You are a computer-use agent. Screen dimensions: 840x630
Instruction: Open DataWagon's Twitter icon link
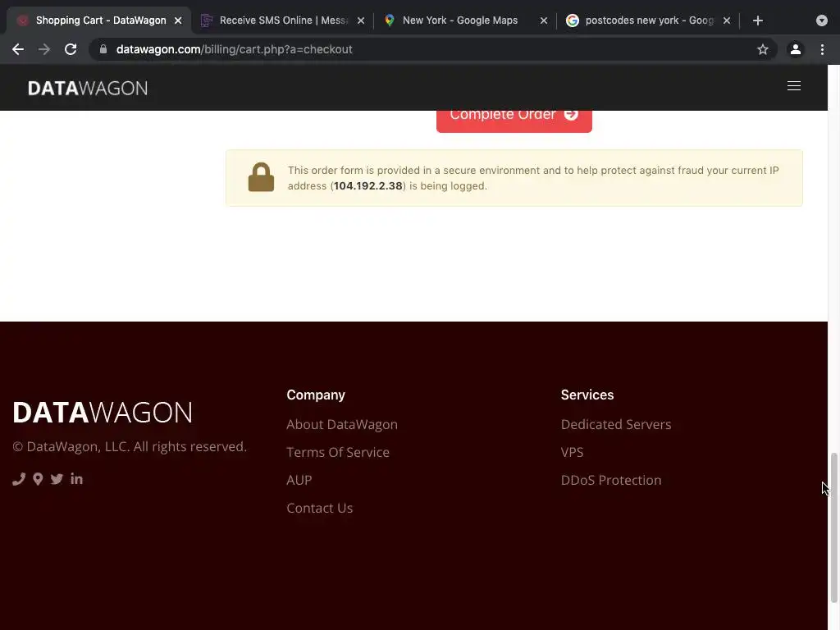(57, 479)
